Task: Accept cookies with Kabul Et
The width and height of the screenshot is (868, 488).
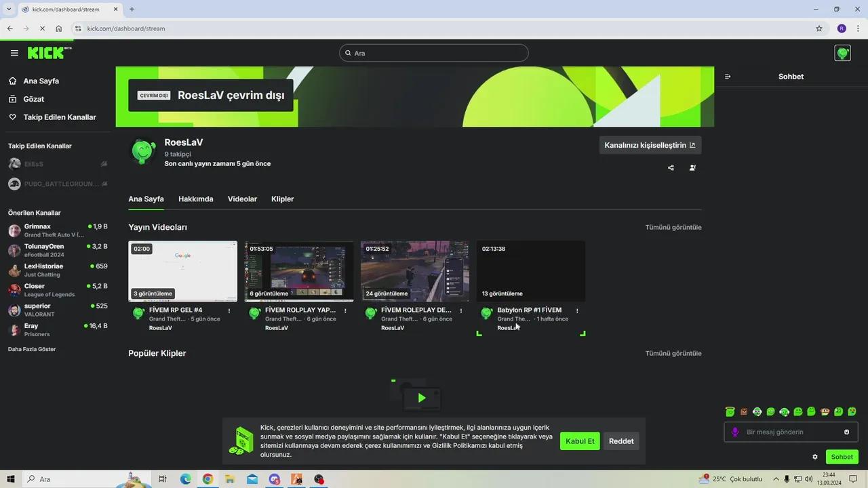Action: [580, 441]
